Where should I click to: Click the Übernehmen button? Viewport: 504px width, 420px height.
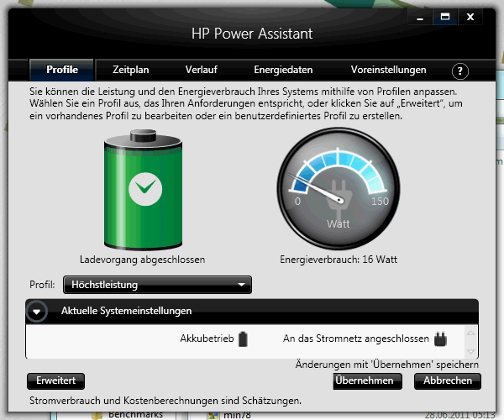(x=367, y=381)
